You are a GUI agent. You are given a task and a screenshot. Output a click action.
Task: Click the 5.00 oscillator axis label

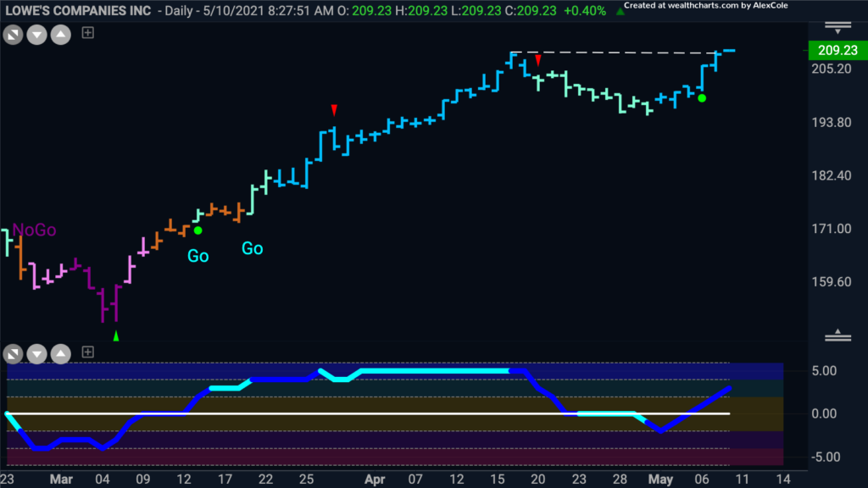(824, 371)
